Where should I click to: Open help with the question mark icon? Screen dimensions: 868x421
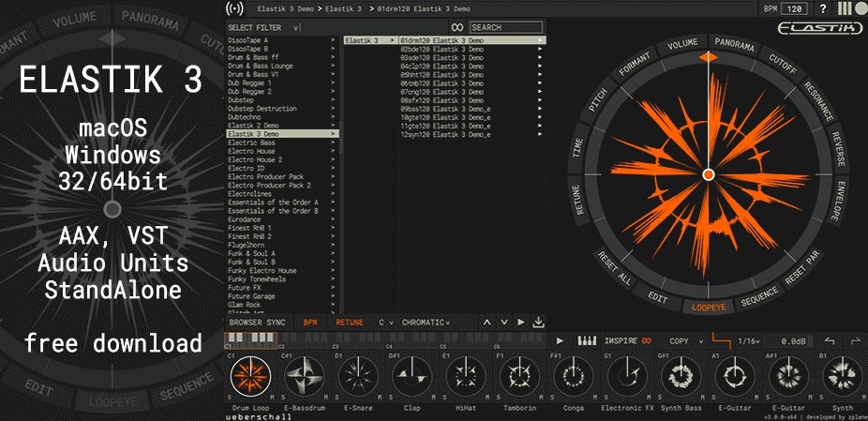pyautogui.click(x=822, y=8)
